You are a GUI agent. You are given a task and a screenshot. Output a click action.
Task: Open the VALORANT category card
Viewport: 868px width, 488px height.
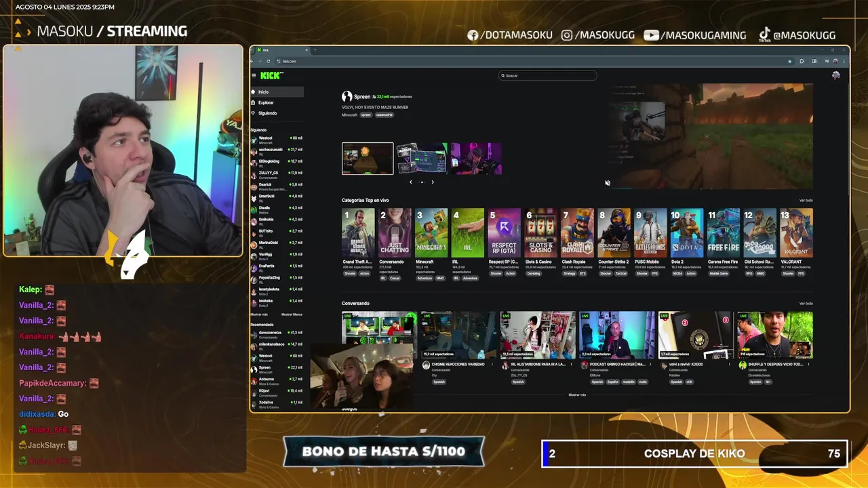pyautogui.click(x=797, y=233)
